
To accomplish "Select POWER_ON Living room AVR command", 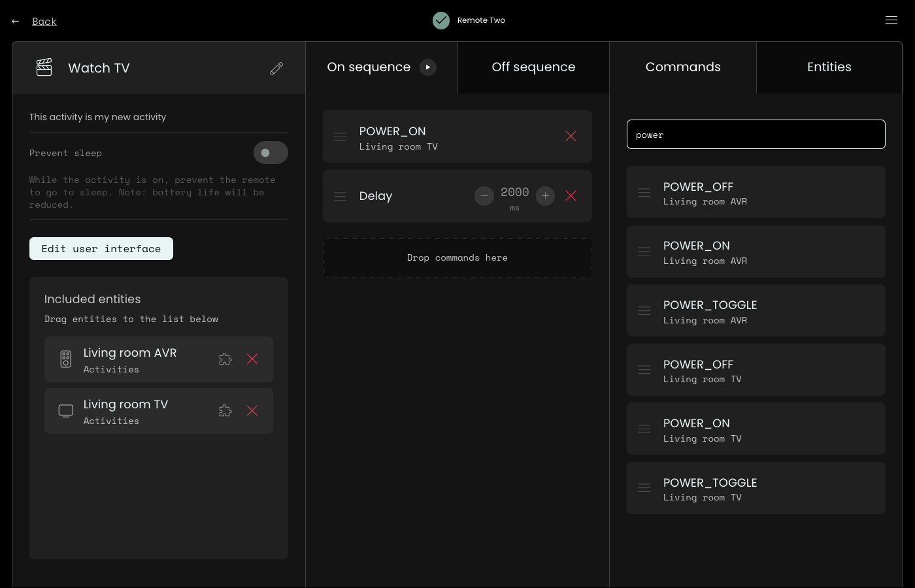I will coord(756,252).
